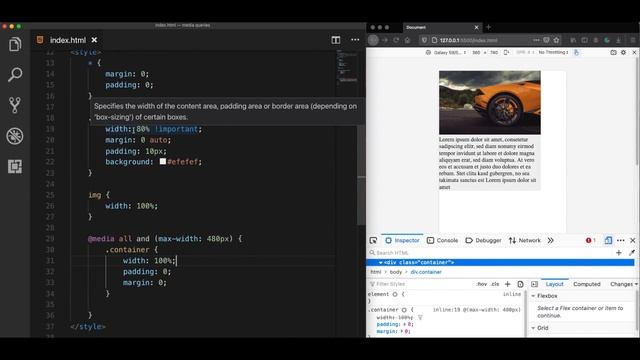
Task: Collapse the div class container node
Action: pos(380,262)
